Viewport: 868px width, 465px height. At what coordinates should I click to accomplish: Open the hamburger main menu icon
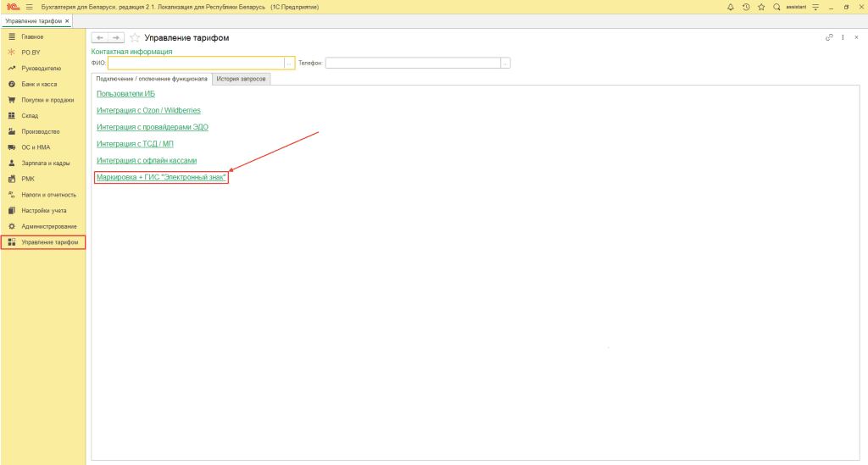pos(29,7)
